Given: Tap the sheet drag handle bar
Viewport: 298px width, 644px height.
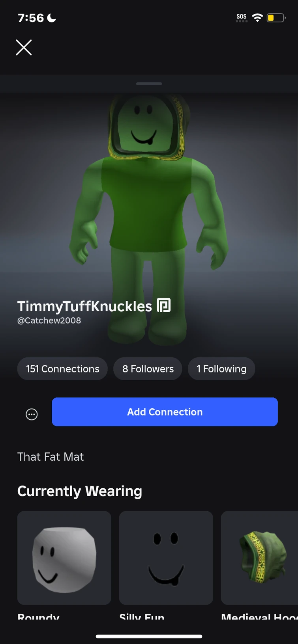Looking at the screenshot, I should click(x=149, y=84).
